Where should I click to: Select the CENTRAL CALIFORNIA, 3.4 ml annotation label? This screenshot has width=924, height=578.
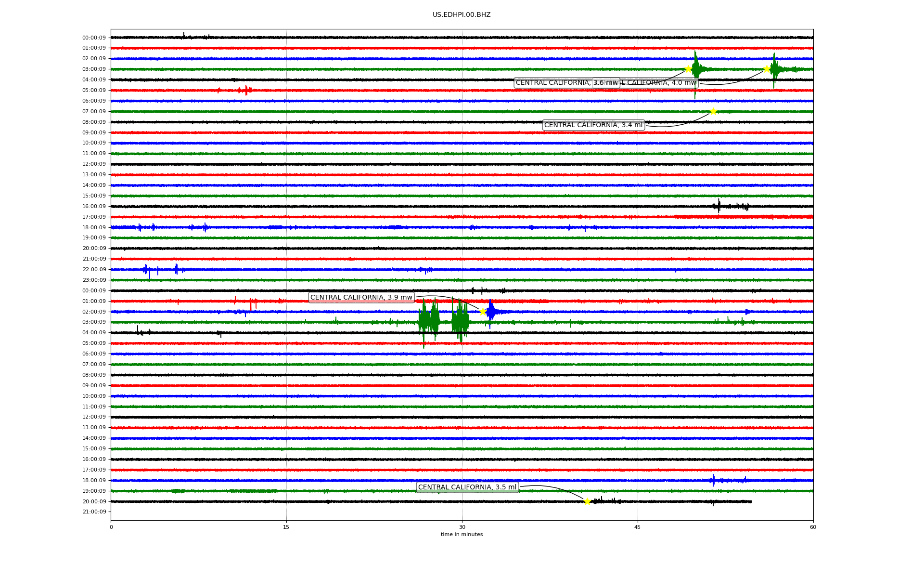click(593, 125)
